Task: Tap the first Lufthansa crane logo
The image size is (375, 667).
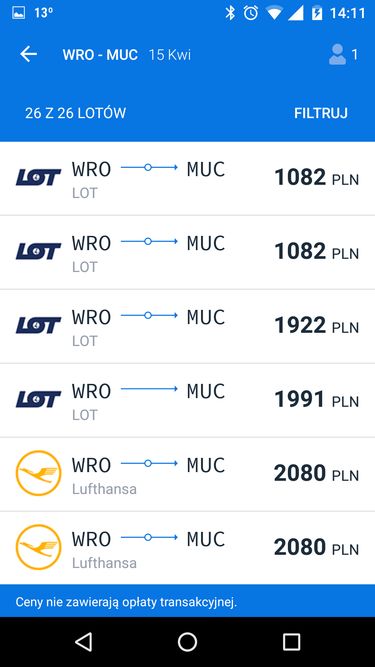Action: tap(38, 473)
